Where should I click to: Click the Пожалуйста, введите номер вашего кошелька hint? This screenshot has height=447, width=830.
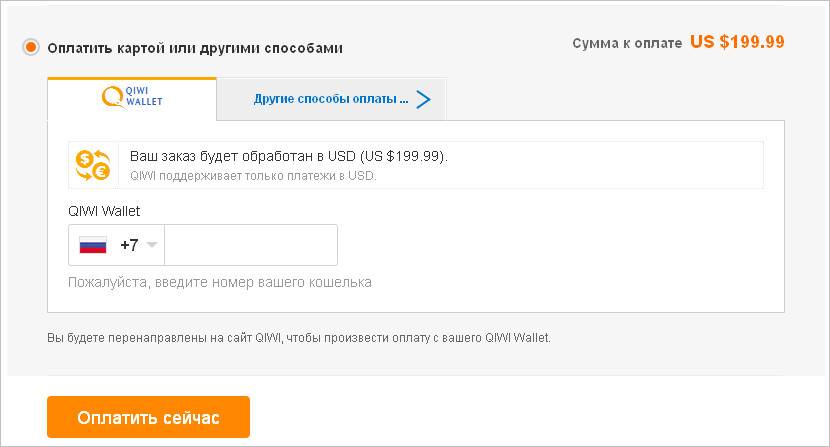coord(220,282)
